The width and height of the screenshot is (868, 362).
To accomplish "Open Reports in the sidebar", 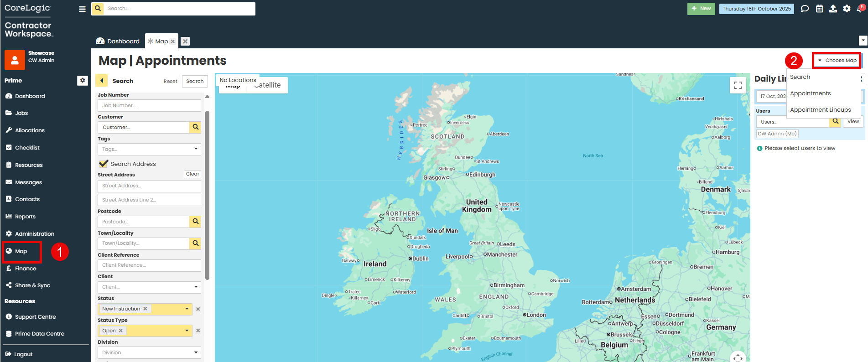I will pos(25,217).
